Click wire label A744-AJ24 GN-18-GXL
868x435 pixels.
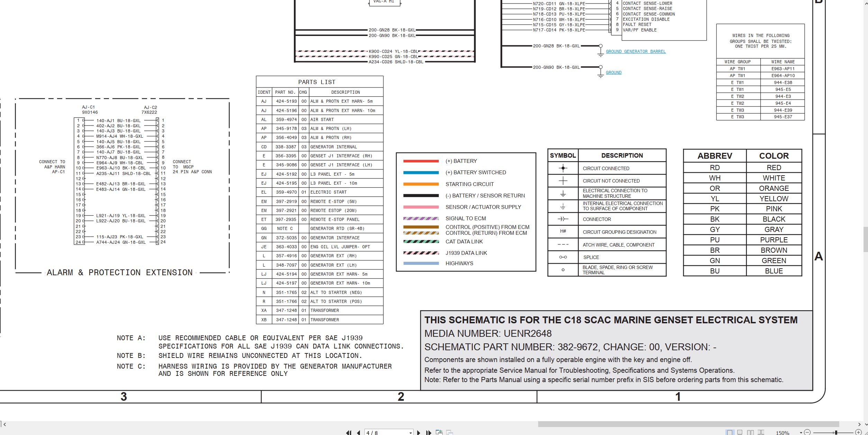click(121, 242)
